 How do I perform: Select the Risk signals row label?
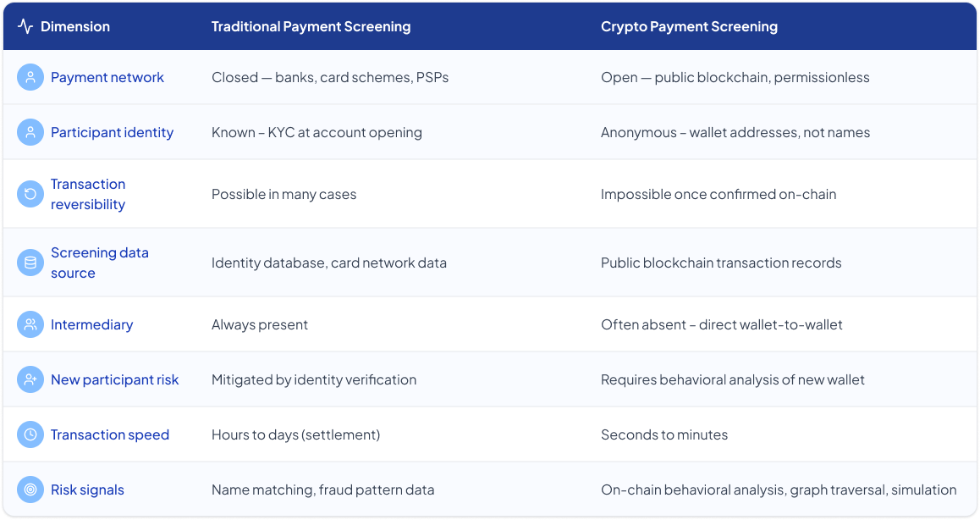(x=87, y=490)
